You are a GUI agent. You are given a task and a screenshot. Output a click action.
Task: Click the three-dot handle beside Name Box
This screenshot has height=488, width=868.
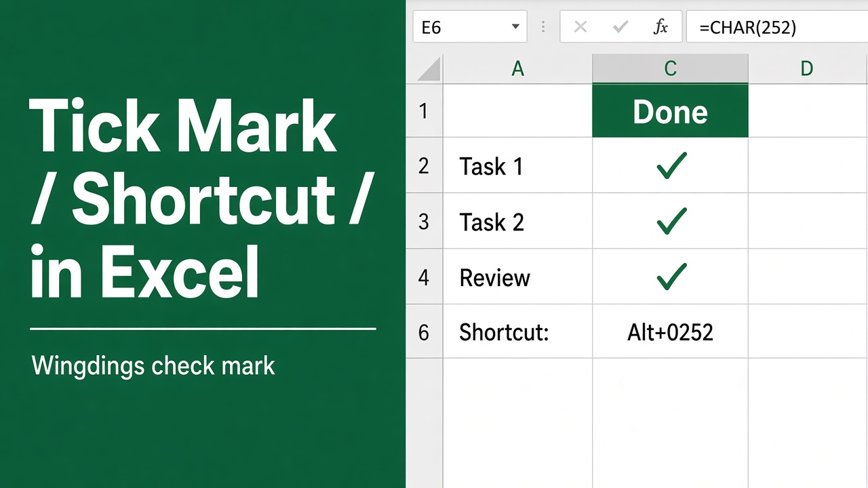click(543, 27)
